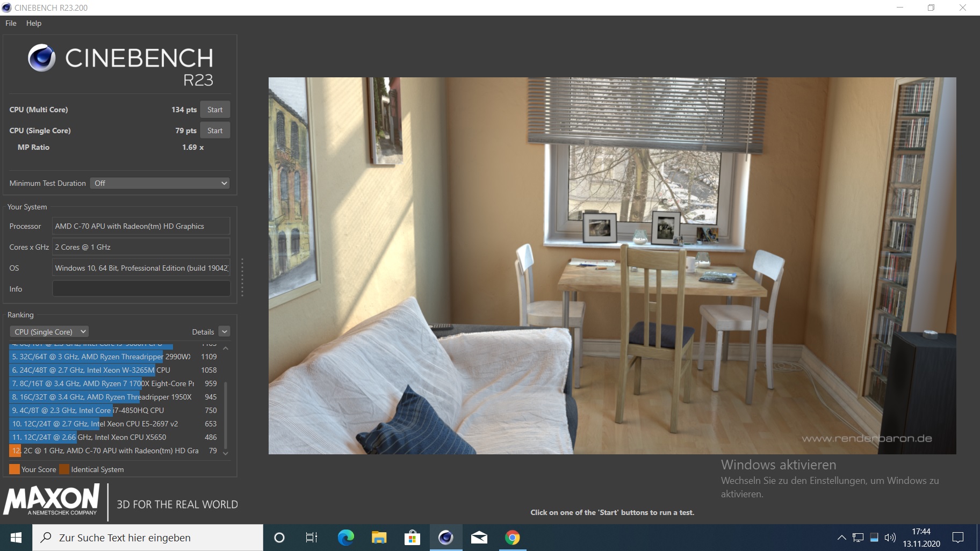Open the taskbar clock and date
Screen dimensions: 980x551
pyautogui.click(x=921, y=538)
